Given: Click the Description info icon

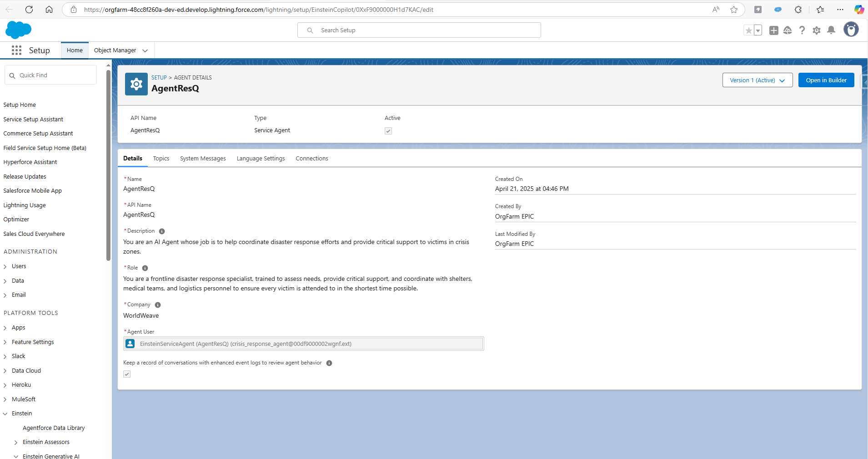Looking at the screenshot, I should point(162,231).
